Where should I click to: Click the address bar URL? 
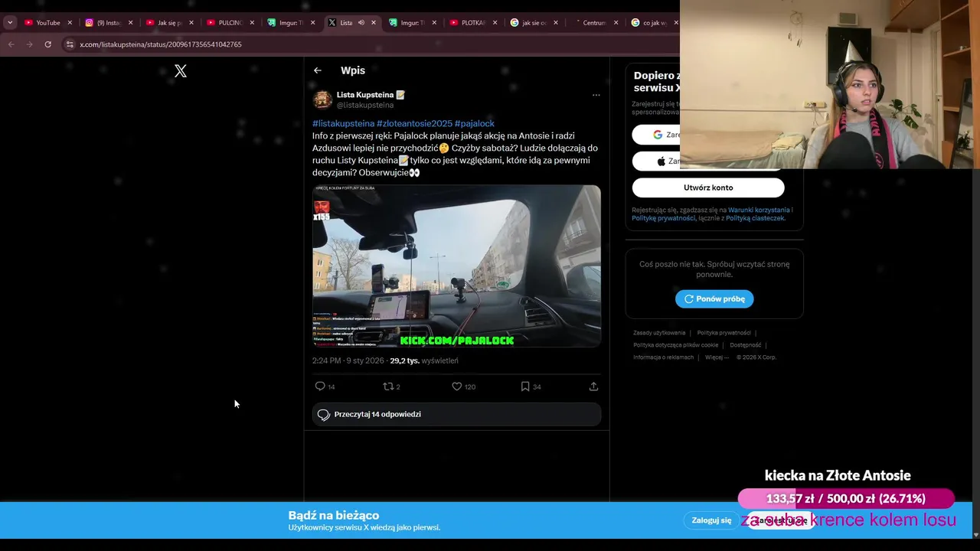(x=161, y=44)
